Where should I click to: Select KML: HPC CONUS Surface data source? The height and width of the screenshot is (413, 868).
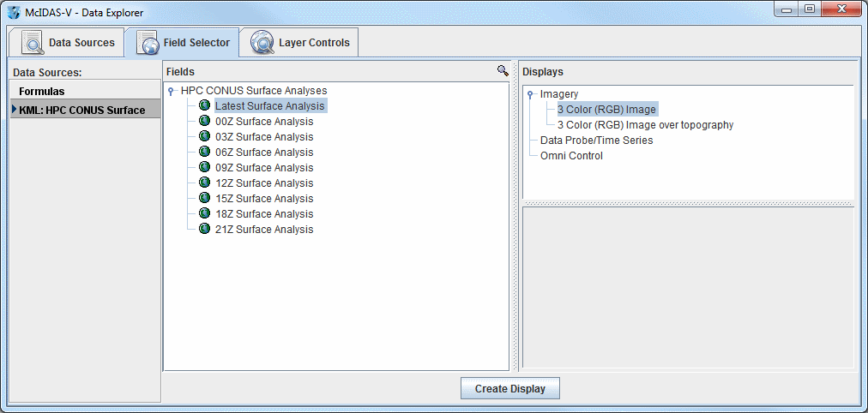pos(85,110)
